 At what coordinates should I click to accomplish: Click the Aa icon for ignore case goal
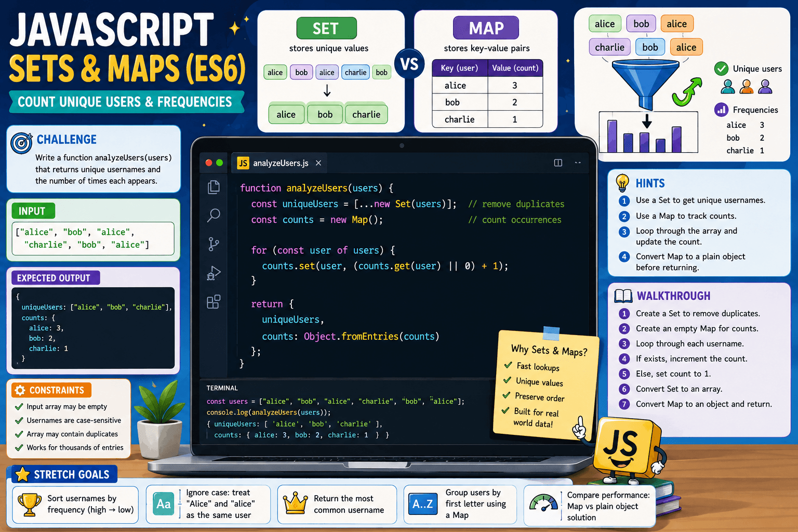[x=164, y=504]
